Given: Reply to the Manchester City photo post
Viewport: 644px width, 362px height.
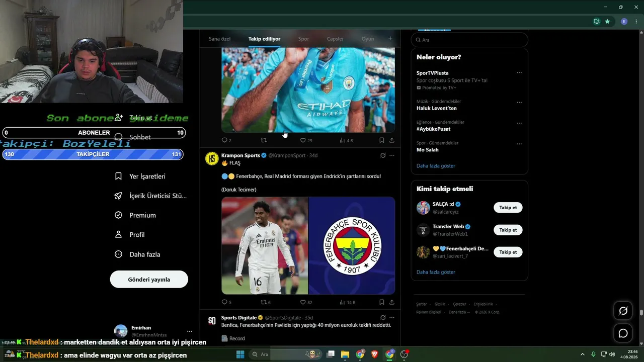Looking at the screenshot, I should tap(224, 140).
